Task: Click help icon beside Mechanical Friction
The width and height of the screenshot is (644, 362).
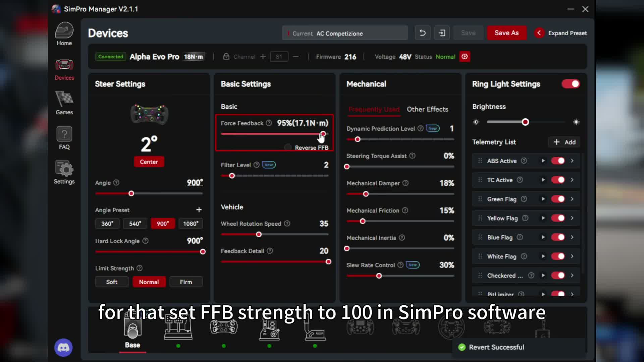Action: click(405, 210)
